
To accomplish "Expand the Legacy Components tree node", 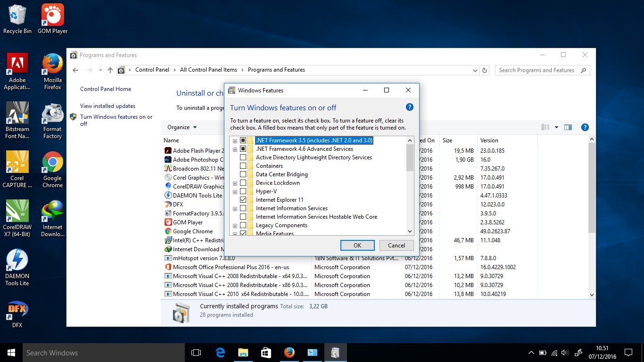I will (x=235, y=225).
